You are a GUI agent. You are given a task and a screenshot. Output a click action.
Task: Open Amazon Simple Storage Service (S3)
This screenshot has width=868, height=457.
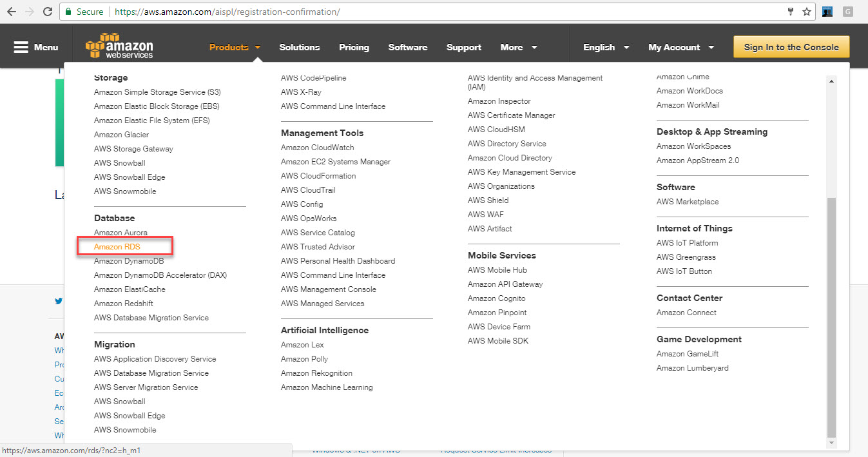157,92
